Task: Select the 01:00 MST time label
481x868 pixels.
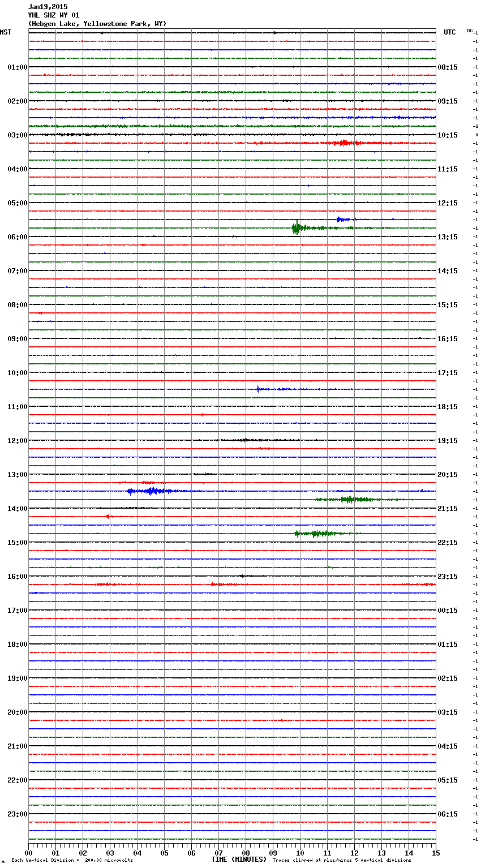Action: (x=17, y=67)
